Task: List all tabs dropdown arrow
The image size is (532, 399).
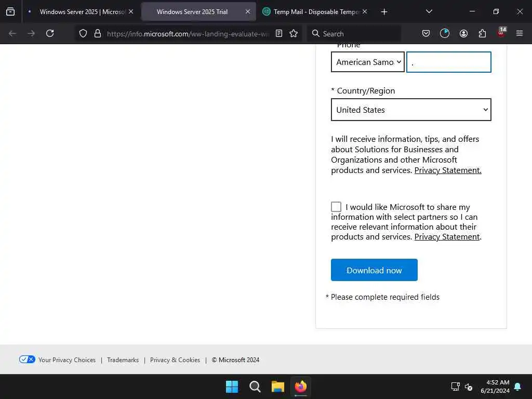Action: [429, 11]
